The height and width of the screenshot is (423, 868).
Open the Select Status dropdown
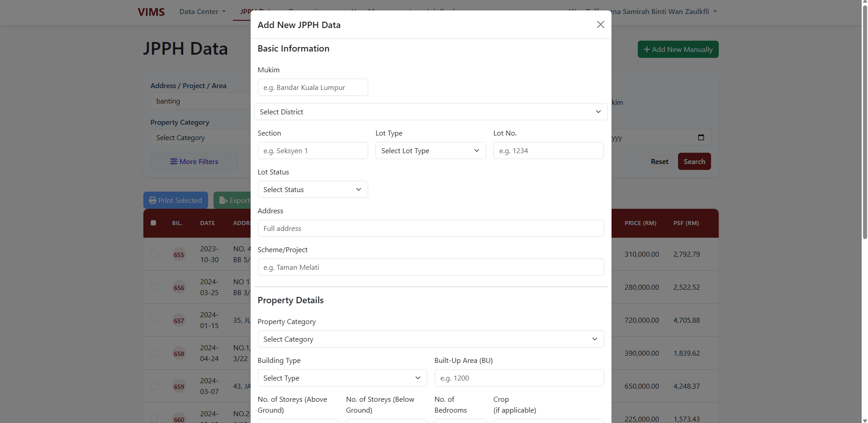(313, 189)
